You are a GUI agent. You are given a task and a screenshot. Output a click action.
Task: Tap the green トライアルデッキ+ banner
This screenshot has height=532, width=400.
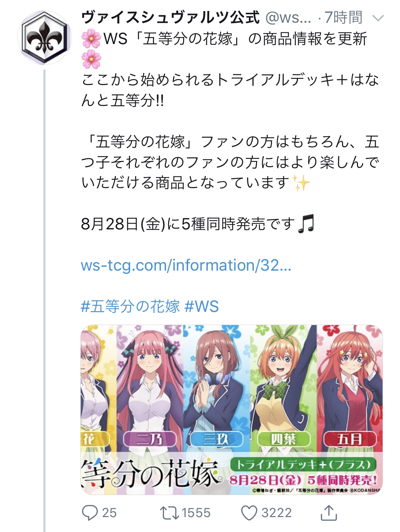[303, 464]
